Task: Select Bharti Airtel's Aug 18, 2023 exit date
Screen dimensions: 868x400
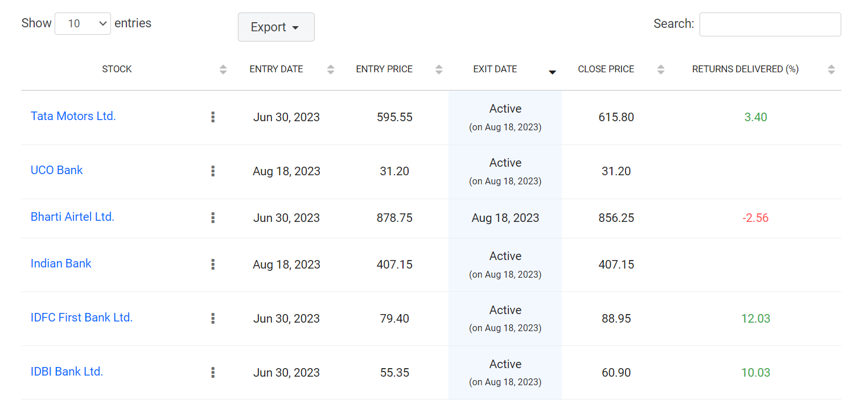Action: click(505, 218)
